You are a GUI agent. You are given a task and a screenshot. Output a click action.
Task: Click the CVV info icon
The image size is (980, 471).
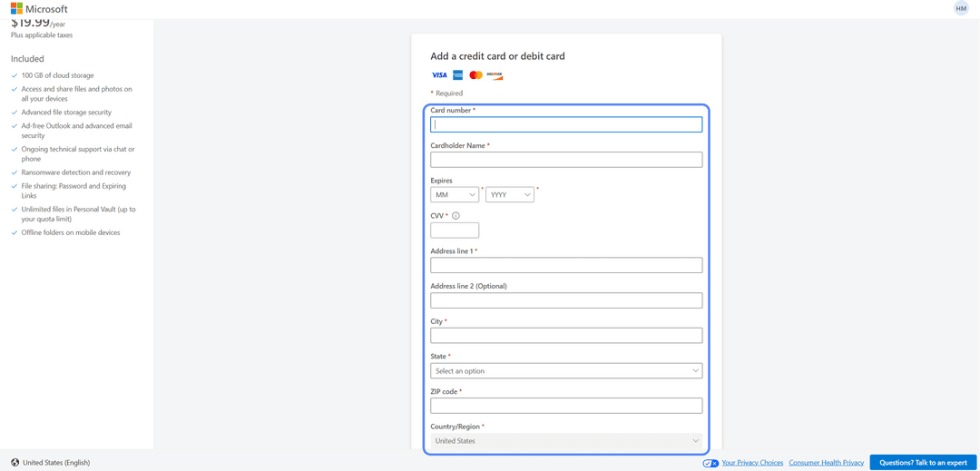(456, 215)
